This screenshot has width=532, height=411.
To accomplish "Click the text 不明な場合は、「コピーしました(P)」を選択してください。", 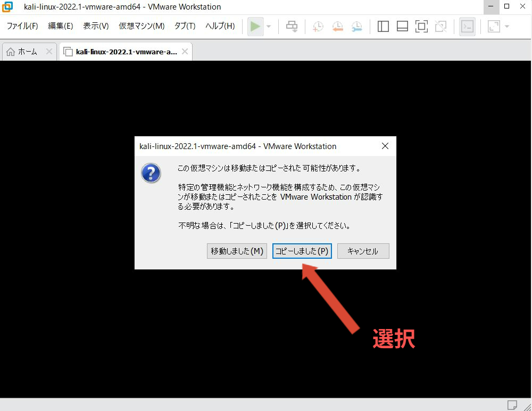I will click(264, 226).
